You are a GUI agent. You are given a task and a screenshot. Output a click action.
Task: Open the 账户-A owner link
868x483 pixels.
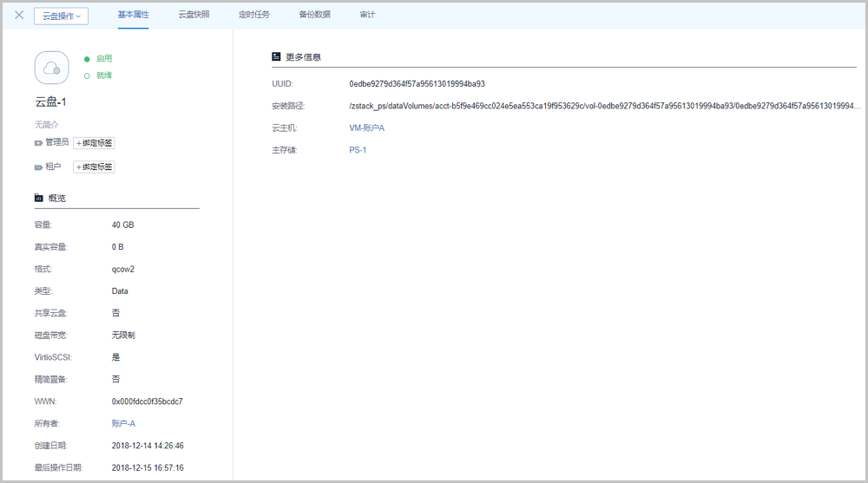point(123,424)
